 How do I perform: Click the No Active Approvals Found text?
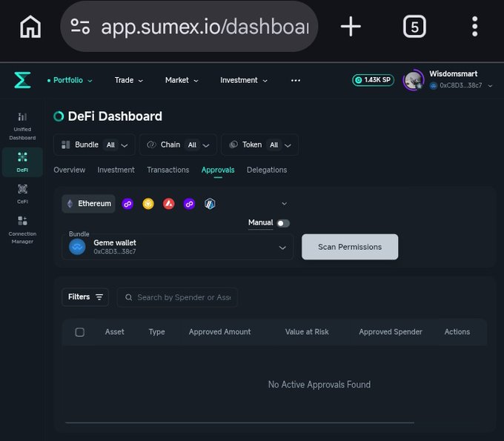pyautogui.click(x=319, y=385)
